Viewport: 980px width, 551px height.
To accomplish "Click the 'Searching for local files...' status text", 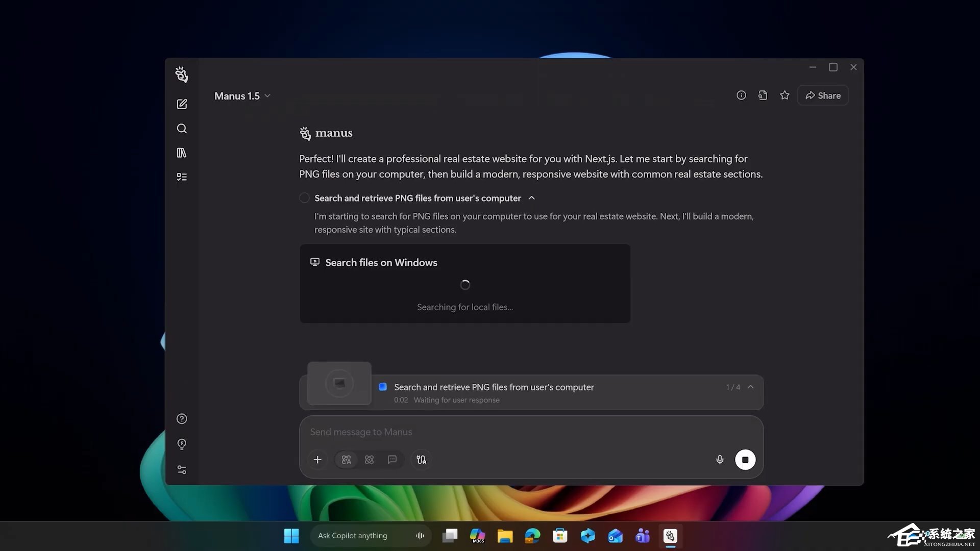I will [x=464, y=307].
